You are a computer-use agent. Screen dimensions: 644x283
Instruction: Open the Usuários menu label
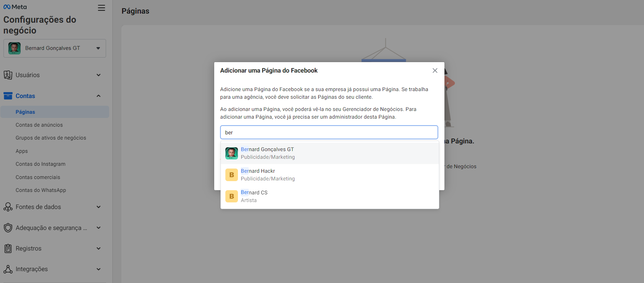28,75
